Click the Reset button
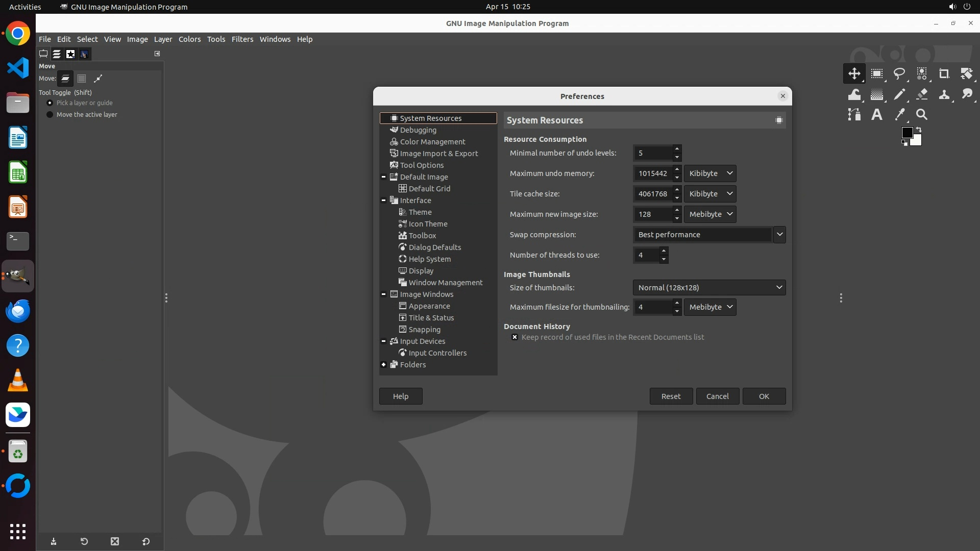This screenshot has height=551, width=980. pos(671,396)
